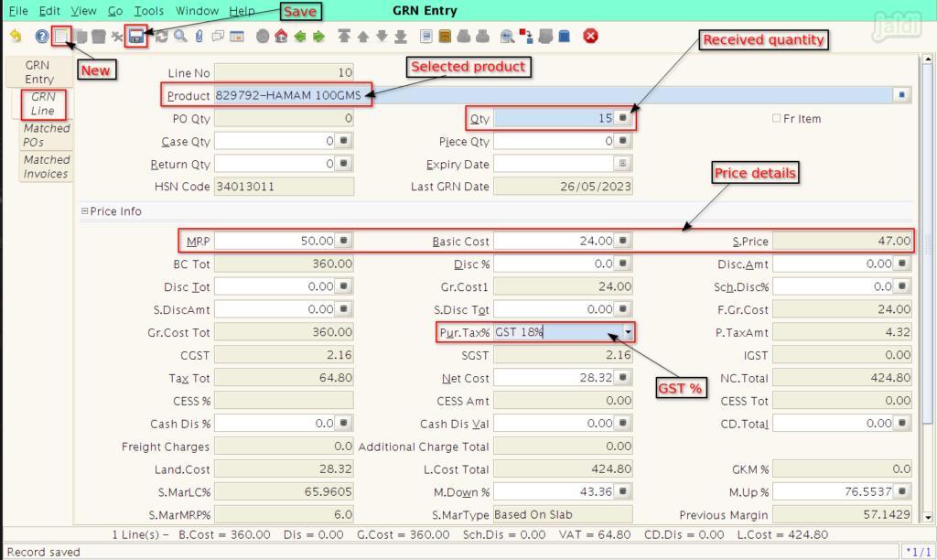Click the record counter *1/1
Viewport: 937px width, 560px height.
coord(918,553)
